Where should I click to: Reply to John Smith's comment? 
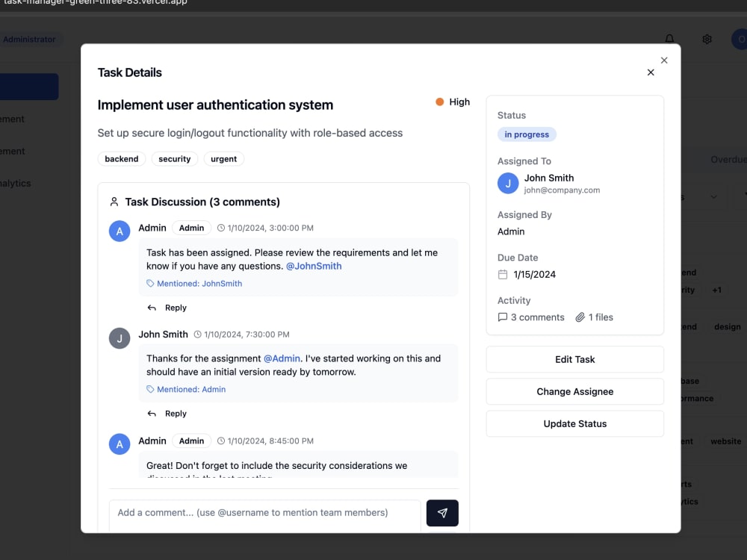click(x=167, y=414)
